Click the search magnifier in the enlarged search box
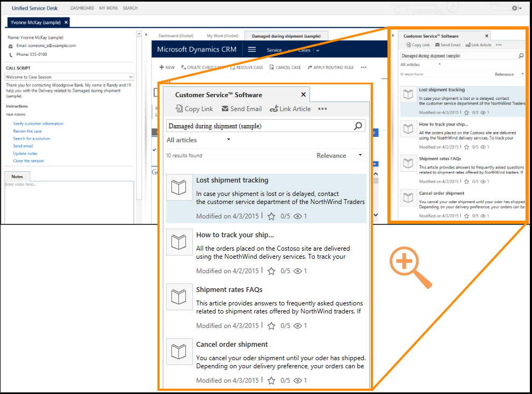532x394 pixels. coord(358,126)
